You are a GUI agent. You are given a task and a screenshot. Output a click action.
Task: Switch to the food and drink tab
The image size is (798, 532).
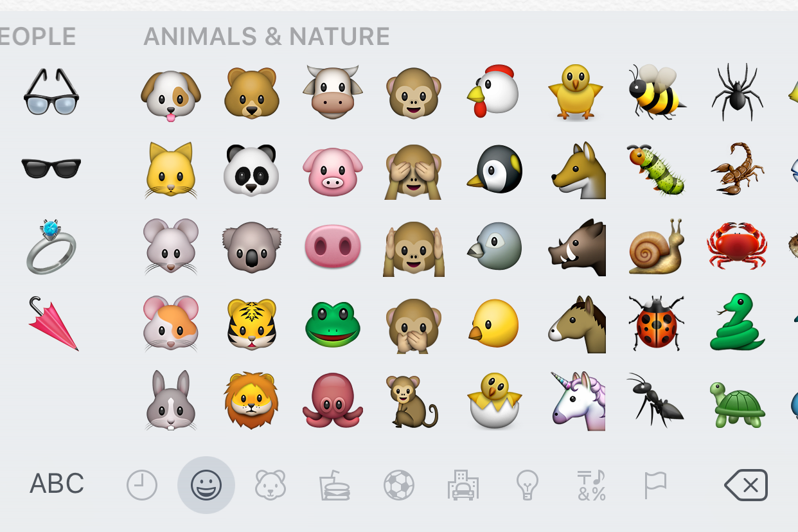tap(335, 485)
